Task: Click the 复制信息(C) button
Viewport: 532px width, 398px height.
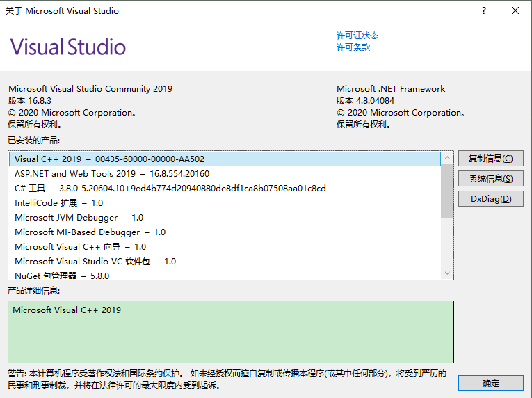Action: (x=490, y=159)
